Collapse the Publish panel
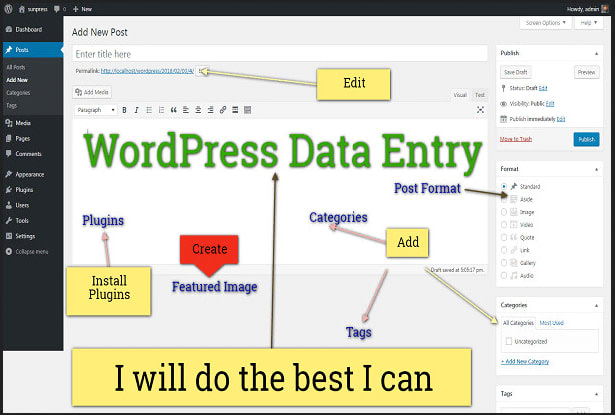Screen dimensions: 615x415 point(596,53)
